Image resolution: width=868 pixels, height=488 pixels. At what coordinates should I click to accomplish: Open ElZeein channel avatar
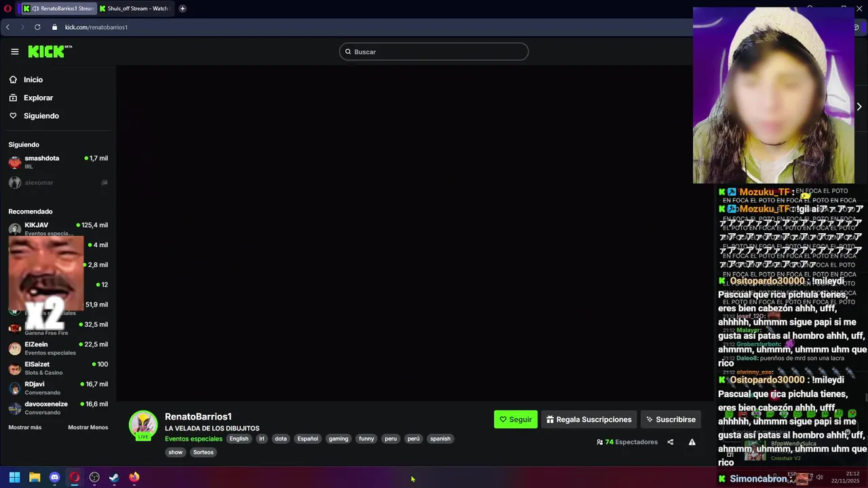[x=15, y=348]
